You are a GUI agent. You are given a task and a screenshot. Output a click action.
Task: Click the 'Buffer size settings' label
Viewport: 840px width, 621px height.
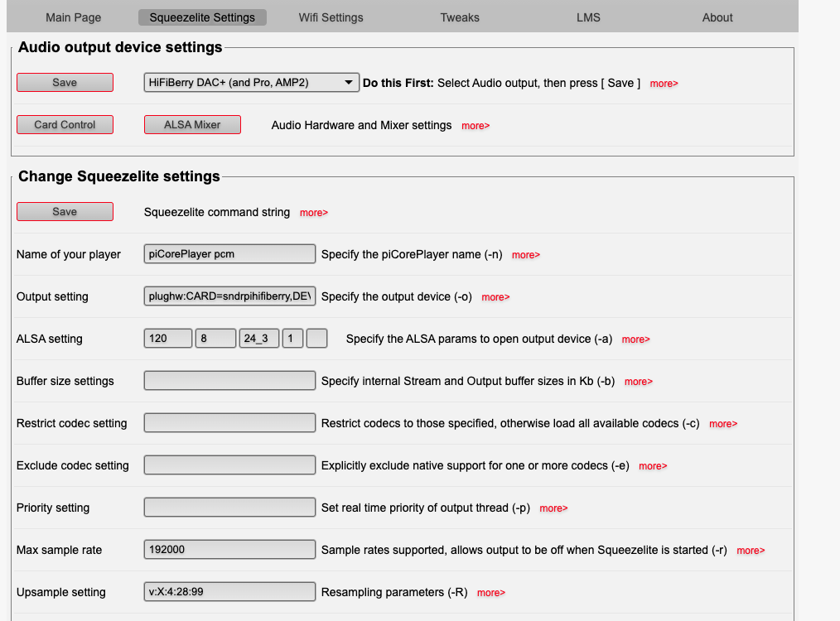[65, 381]
